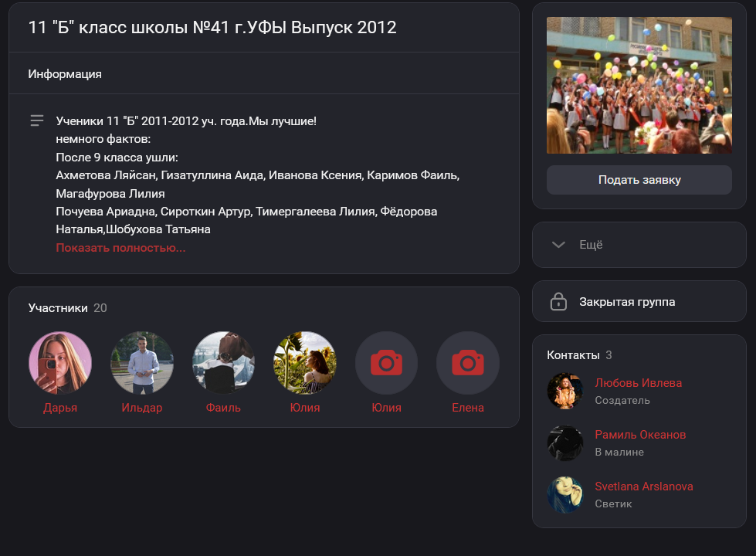756x556 pixels.
Task: Click Рамиль Океанов's avatar
Action: [565, 442]
